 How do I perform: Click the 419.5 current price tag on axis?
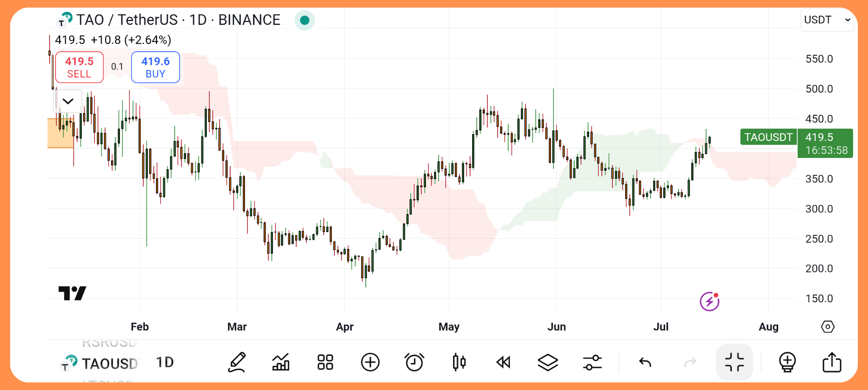point(825,143)
